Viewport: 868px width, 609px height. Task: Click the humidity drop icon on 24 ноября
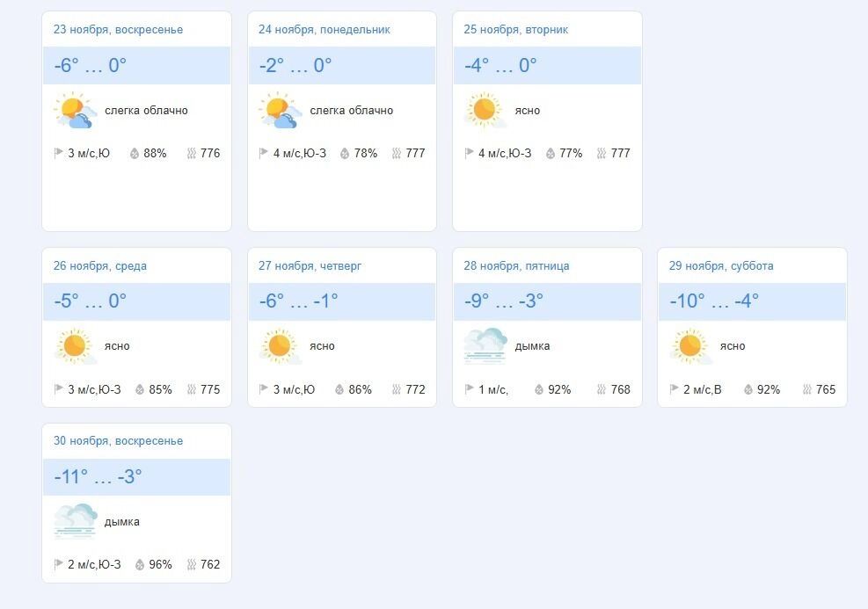(x=345, y=153)
